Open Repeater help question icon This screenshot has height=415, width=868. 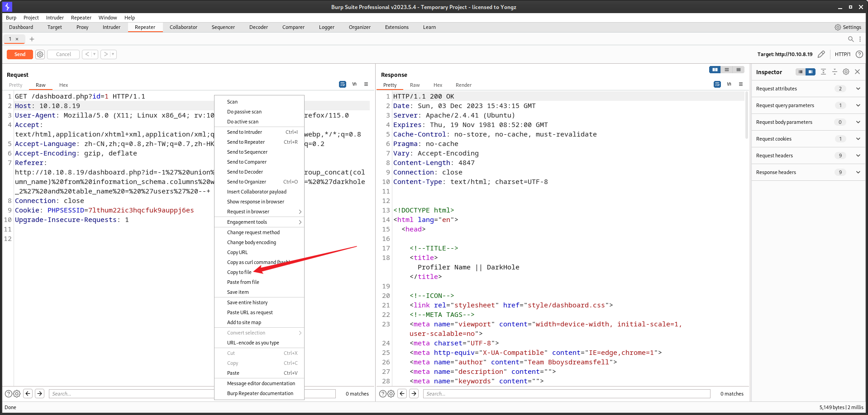859,54
